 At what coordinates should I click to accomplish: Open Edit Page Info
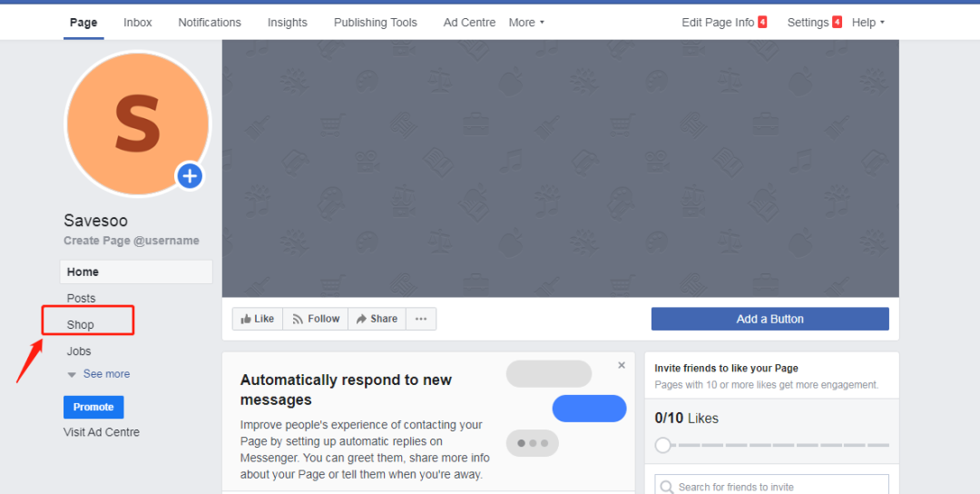718,23
